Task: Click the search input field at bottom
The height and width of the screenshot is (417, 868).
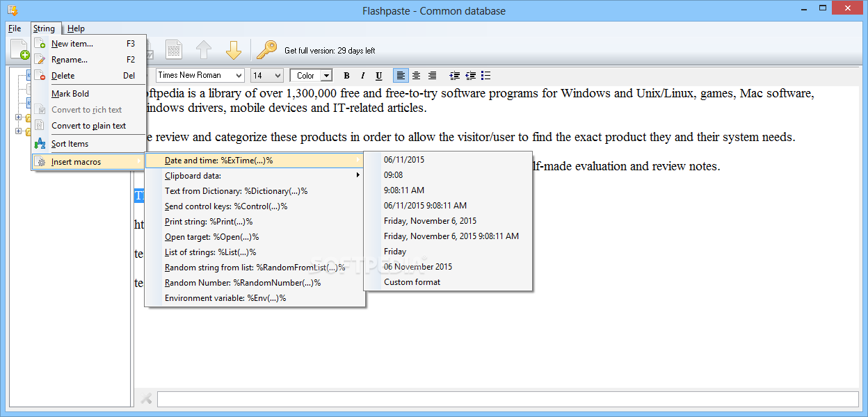Action: click(508, 399)
